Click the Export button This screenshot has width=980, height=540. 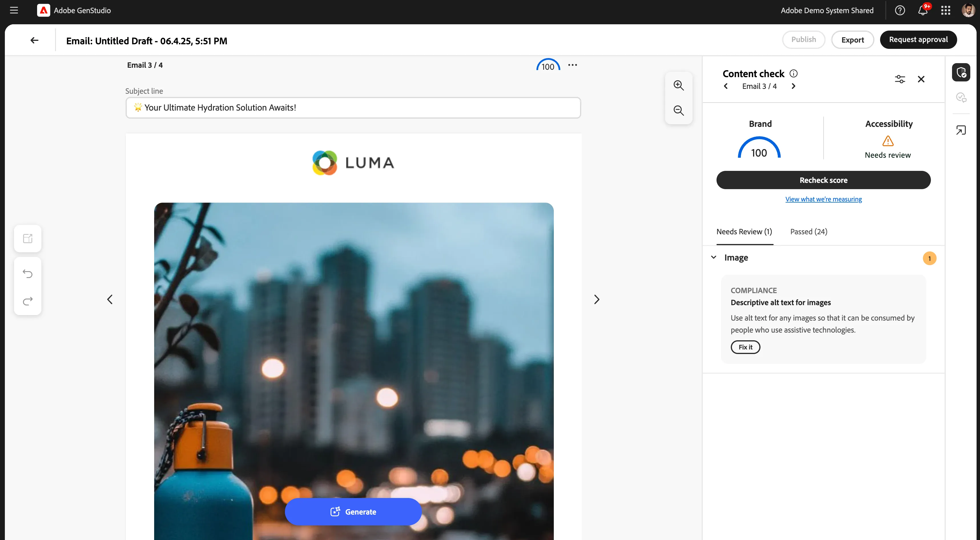point(853,40)
